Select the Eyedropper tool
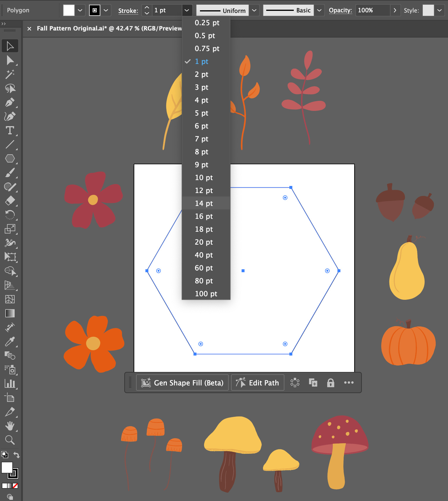448x501 pixels. point(10,341)
